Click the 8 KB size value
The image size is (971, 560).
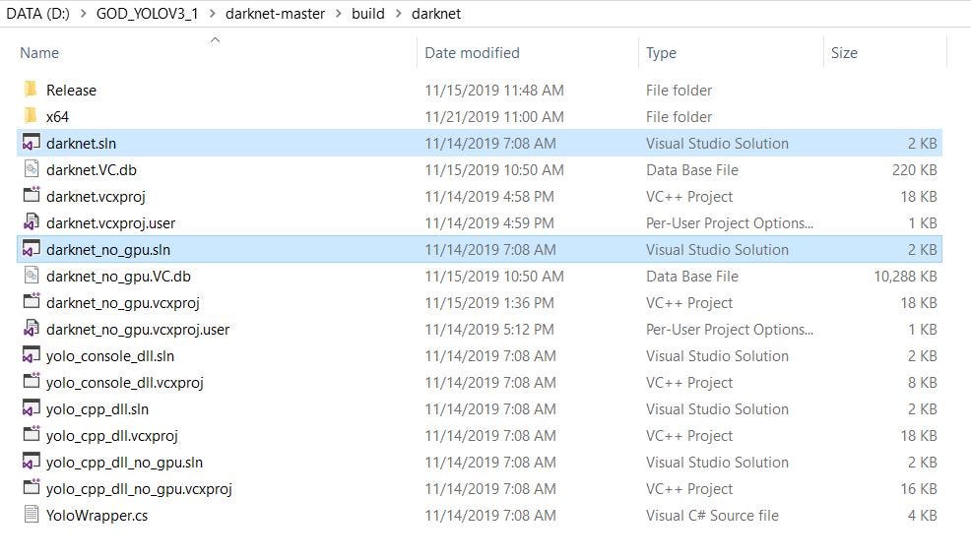tap(923, 383)
